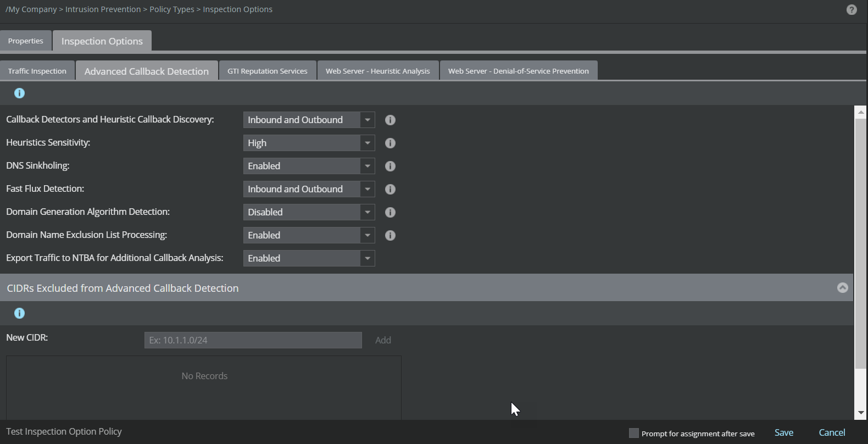This screenshot has height=444, width=868.
Task: Open the Export Traffic to NTBA dropdown
Action: [309, 258]
